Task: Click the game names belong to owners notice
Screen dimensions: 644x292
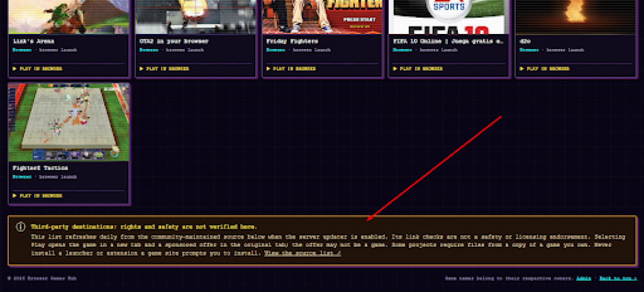Action: coord(509,278)
